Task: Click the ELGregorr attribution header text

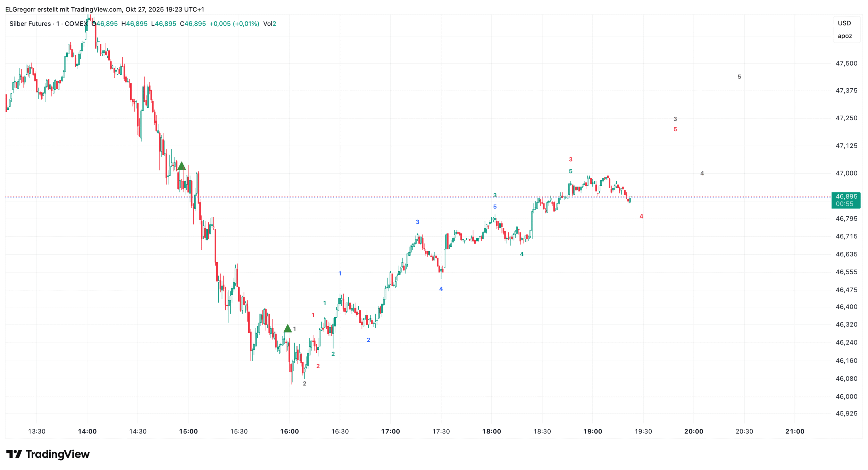Action: click(x=105, y=9)
